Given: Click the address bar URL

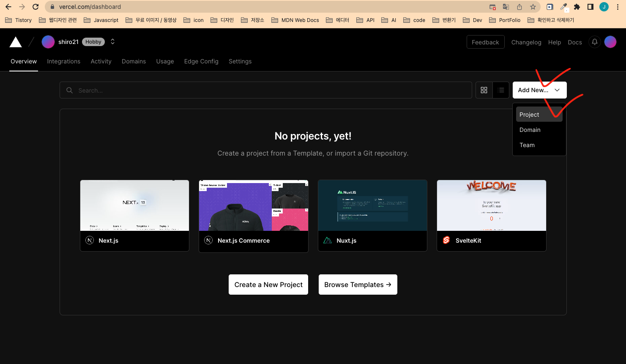Looking at the screenshot, I should 90,7.
